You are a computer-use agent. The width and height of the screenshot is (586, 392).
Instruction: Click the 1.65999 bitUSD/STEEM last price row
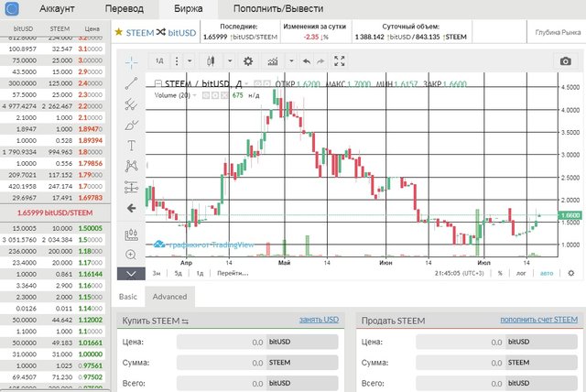pos(55,212)
